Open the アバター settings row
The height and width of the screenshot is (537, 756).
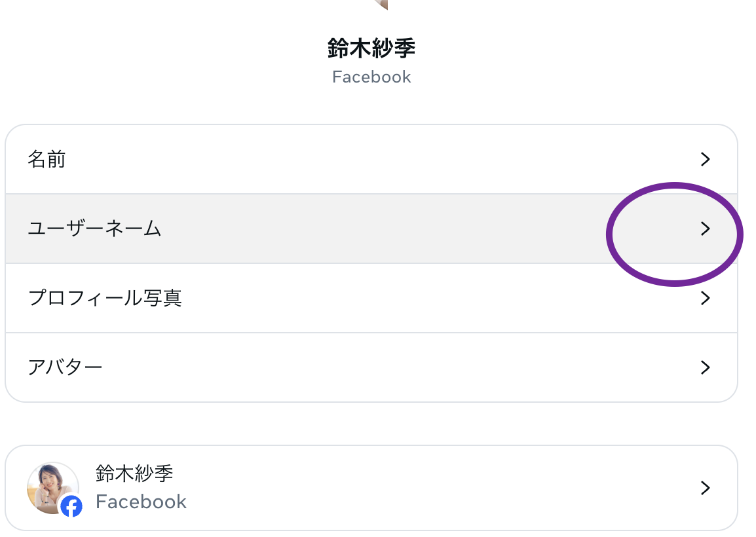tap(371, 367)
